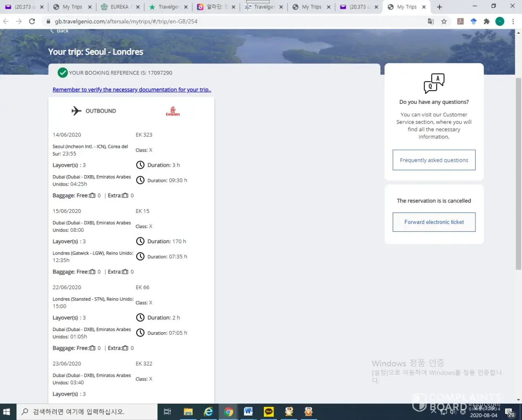Switch to the EUREKA tab
Viewport: 522px width, 420px height.
(119, 7)
